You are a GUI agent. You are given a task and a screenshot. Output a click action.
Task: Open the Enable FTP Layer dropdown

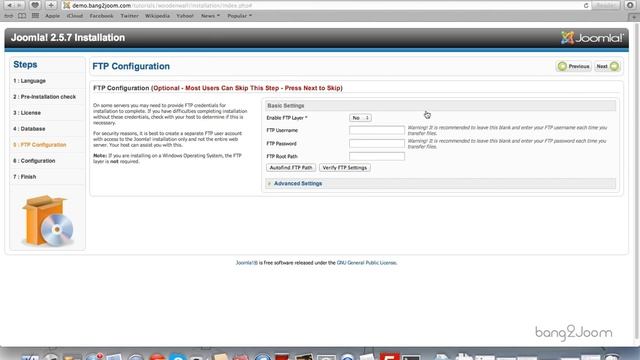click(360, 118)
